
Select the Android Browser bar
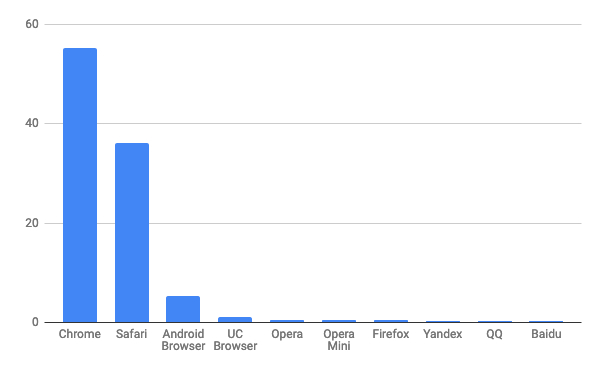click(x=183, y=309)
